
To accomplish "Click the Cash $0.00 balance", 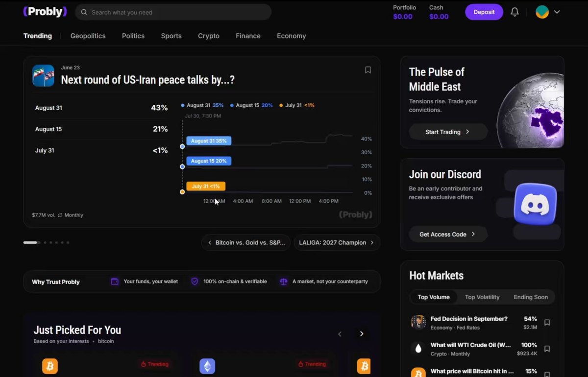I will pyautogui.click(x=439, y=12).
